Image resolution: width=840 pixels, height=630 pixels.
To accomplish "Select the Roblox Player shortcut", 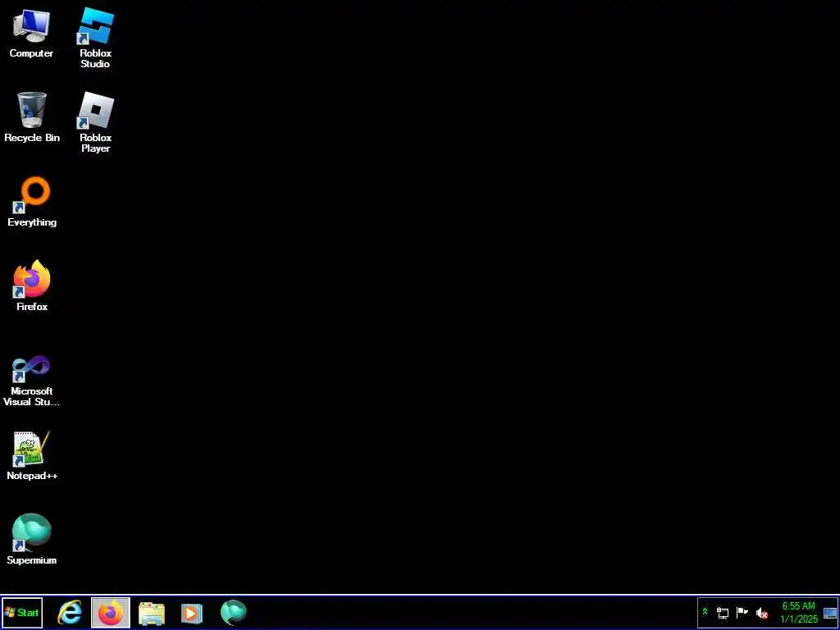I will (x=95, y=123).
